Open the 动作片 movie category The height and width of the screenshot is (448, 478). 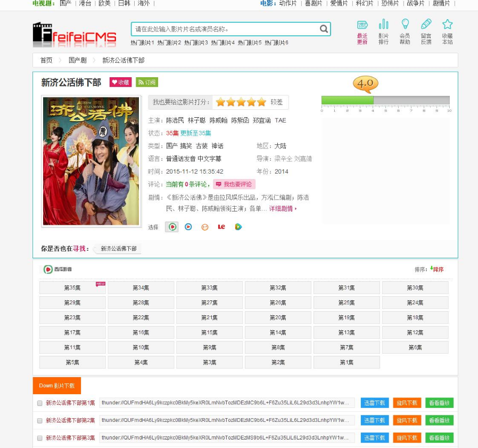tap(288, 3)
